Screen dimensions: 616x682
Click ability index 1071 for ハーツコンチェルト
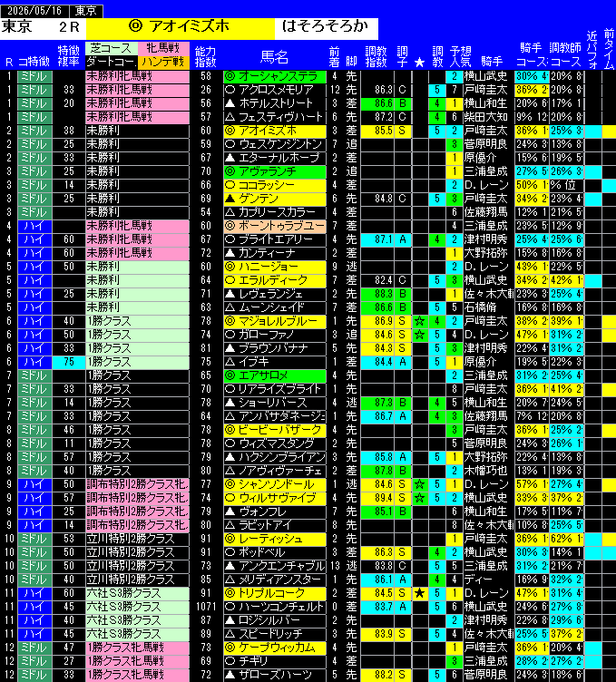(206, 607)
